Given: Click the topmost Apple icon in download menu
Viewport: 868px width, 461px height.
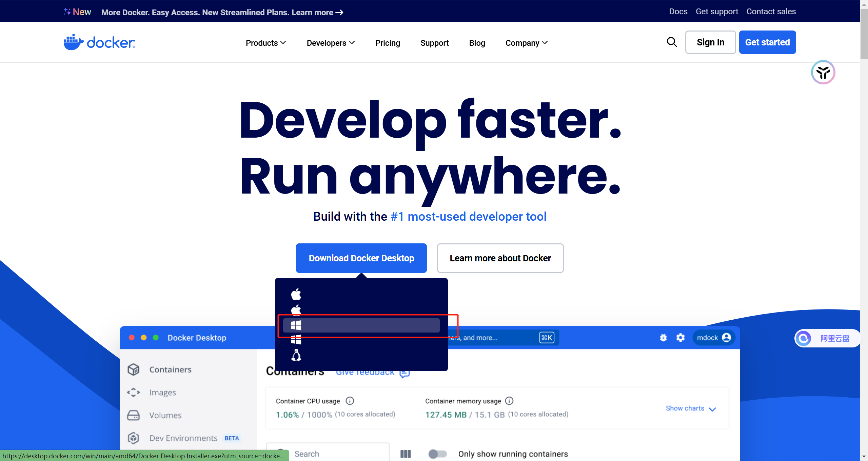Looking at the screenshot, I should 296,294.
